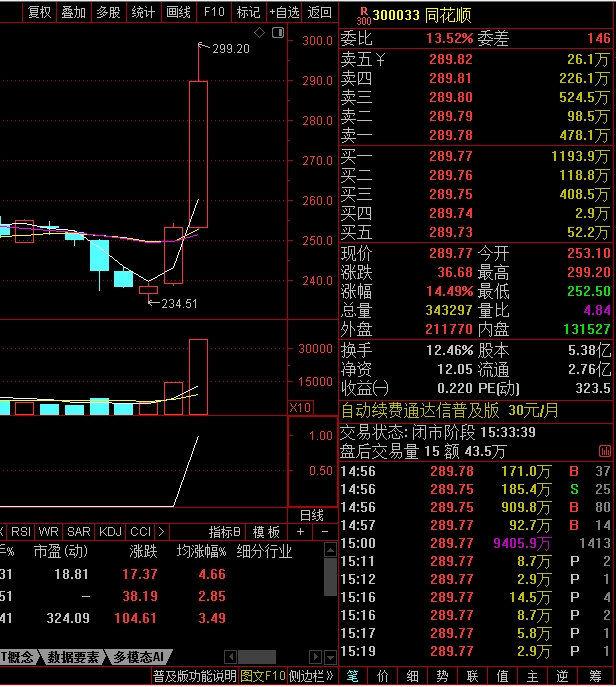Switch to the CCI indicator tab
The height and width of the screenshot is (687, 616).
tap(140, 532)
